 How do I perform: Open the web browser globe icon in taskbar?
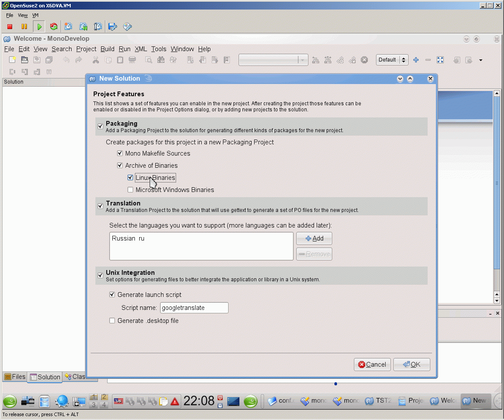pos(62,401)
